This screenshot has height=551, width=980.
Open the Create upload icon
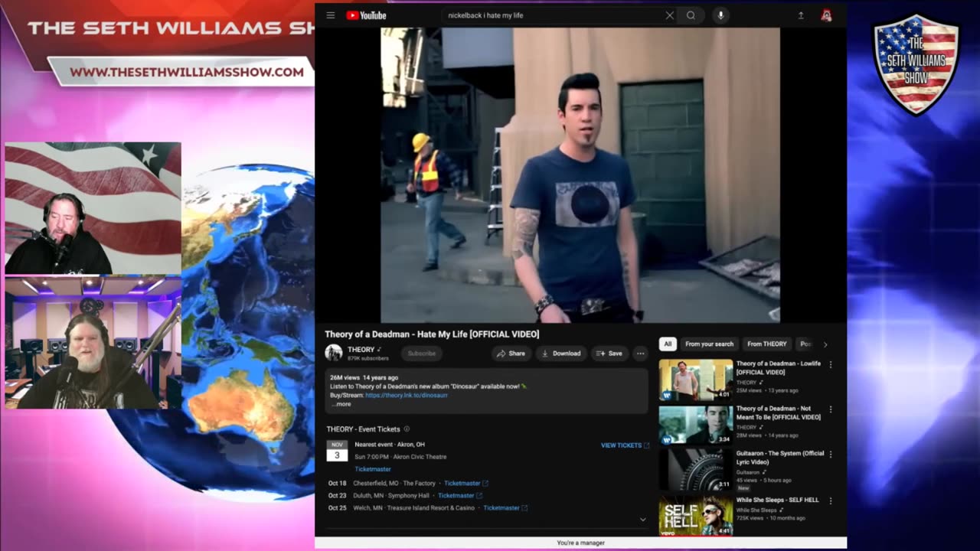pos(801,15)
